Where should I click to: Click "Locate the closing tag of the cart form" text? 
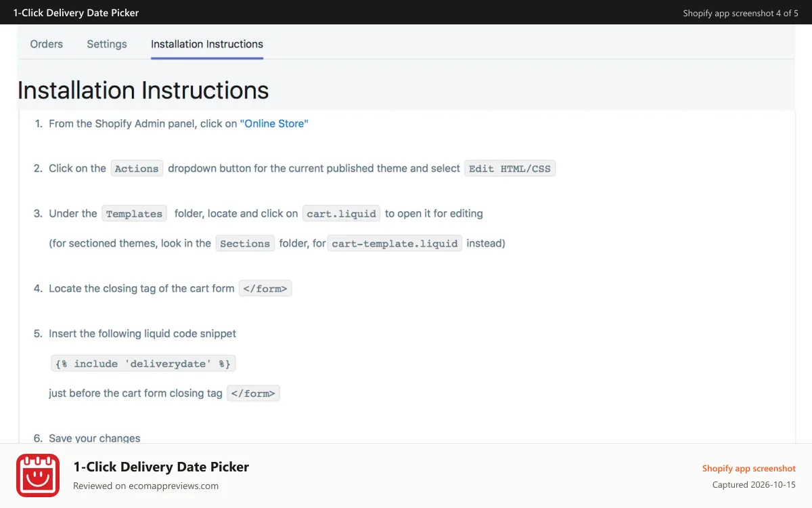click(141, 289)
